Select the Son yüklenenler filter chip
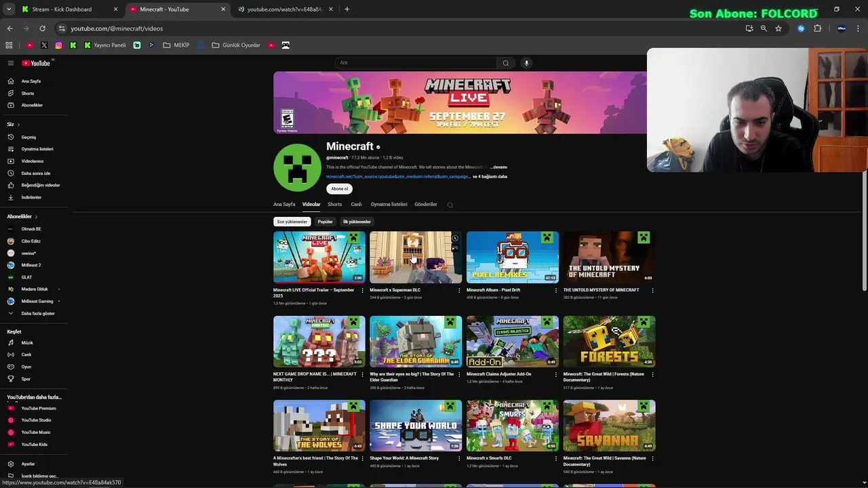The image size is (868, 488). pyautogui.click(x=292, y=222)
